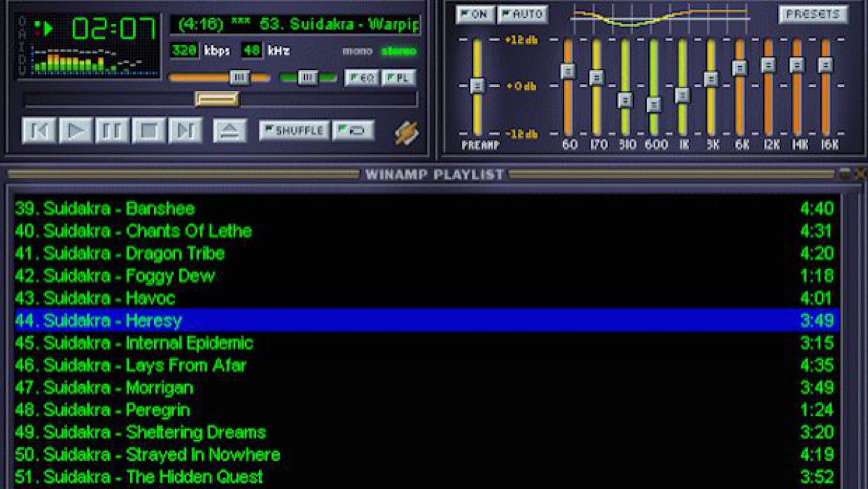868x489 pixels.
Task: Click the 3K band slider handle
Action: point(711,79)
